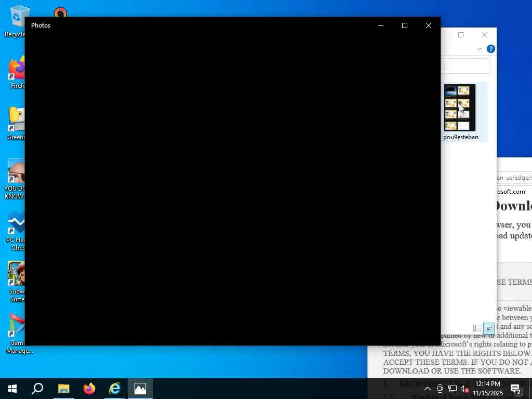Click the browser address bar showing en-us/edge

click(x=514, y=178)
